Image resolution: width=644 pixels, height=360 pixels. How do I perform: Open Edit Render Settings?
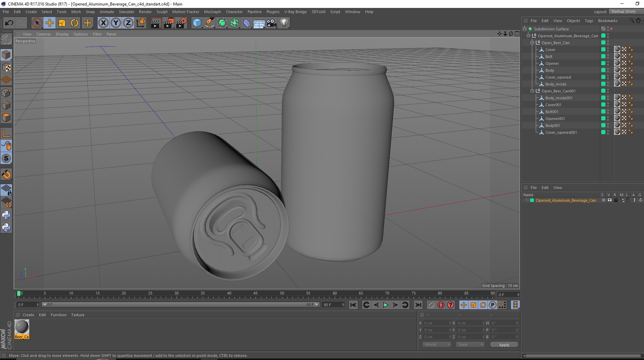tap(181, 23)
